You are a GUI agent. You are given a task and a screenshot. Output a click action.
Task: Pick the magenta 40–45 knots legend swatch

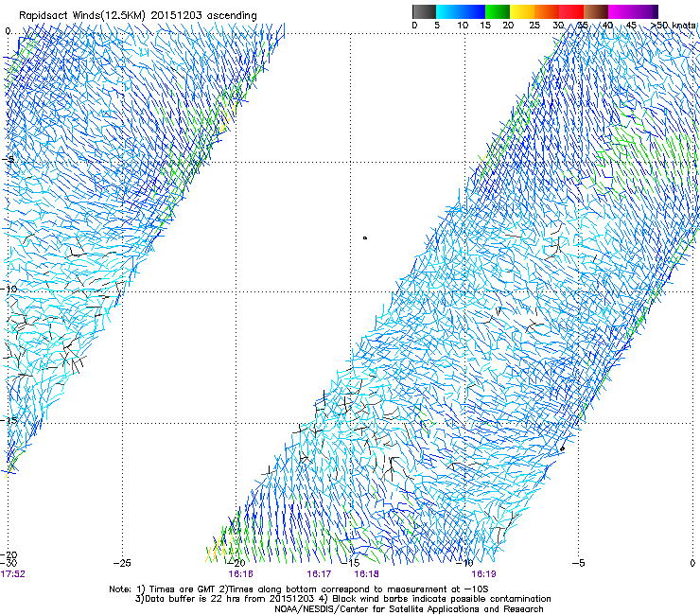(x=621, y=11)
